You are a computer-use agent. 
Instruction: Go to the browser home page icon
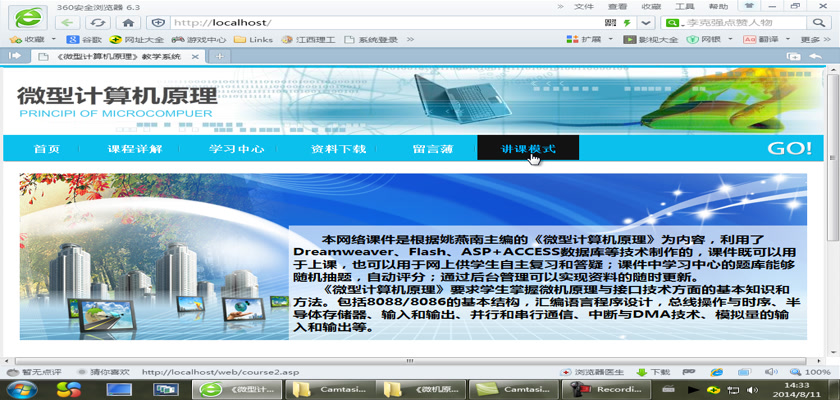click(x=128, y=22)
